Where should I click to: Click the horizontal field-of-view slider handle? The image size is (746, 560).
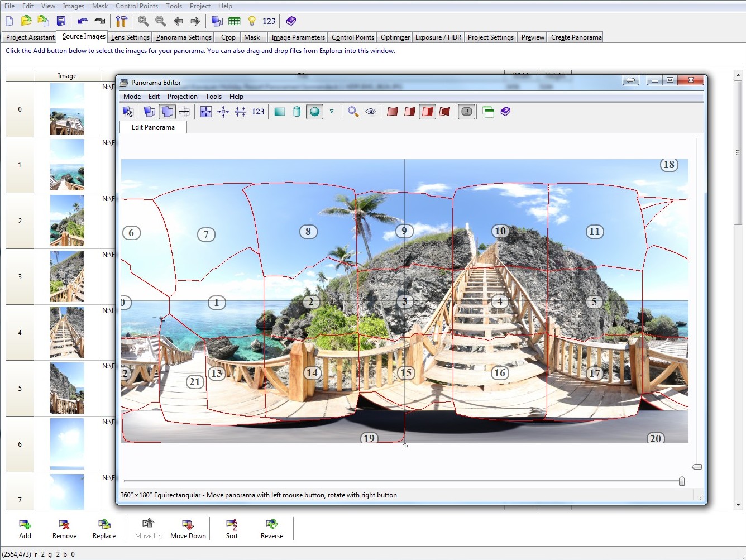tap(681, 481)
